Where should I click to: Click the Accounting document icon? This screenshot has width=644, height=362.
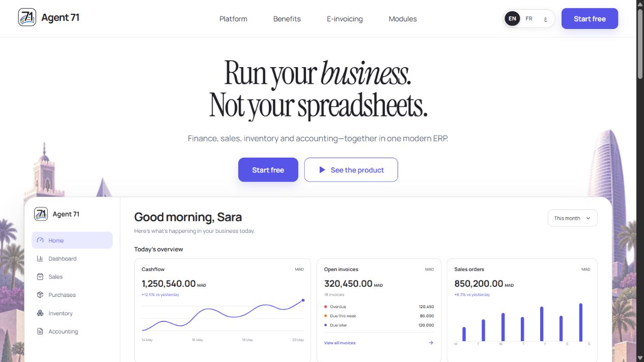pyautogui.click(x=40, y=331)
